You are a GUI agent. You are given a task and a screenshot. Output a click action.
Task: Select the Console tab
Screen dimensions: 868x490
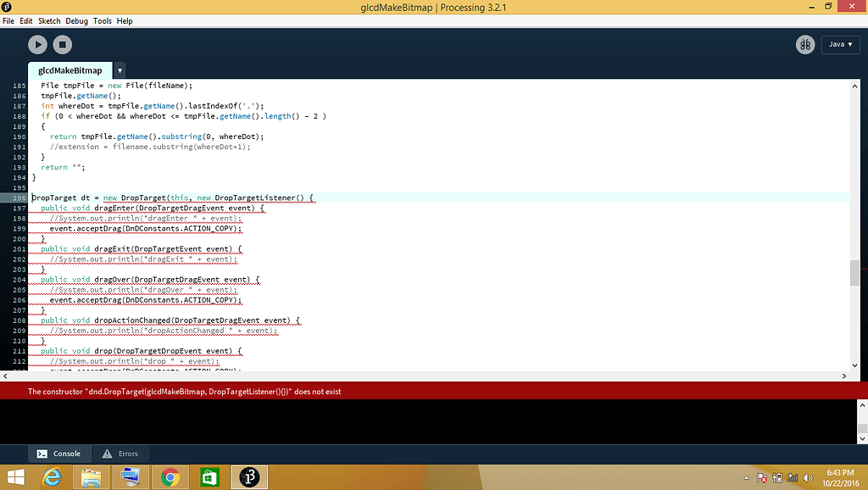59,454
